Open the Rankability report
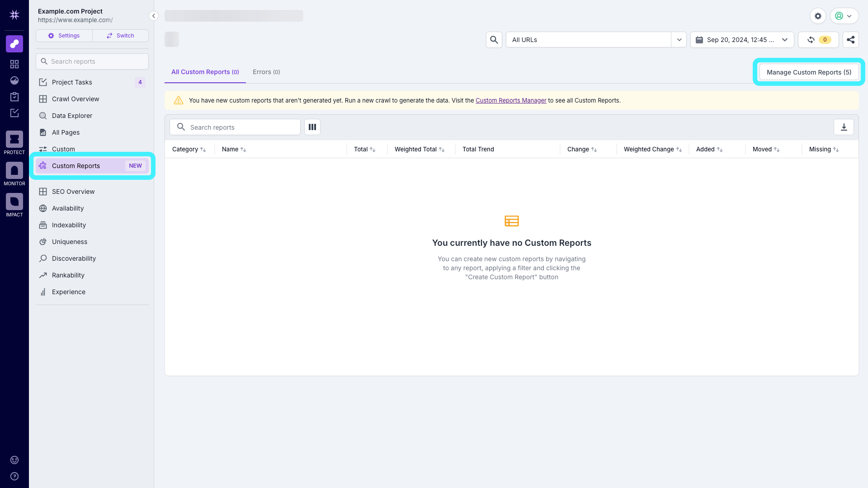The width and height of the screenshot is (868, 488). point(68,275)
